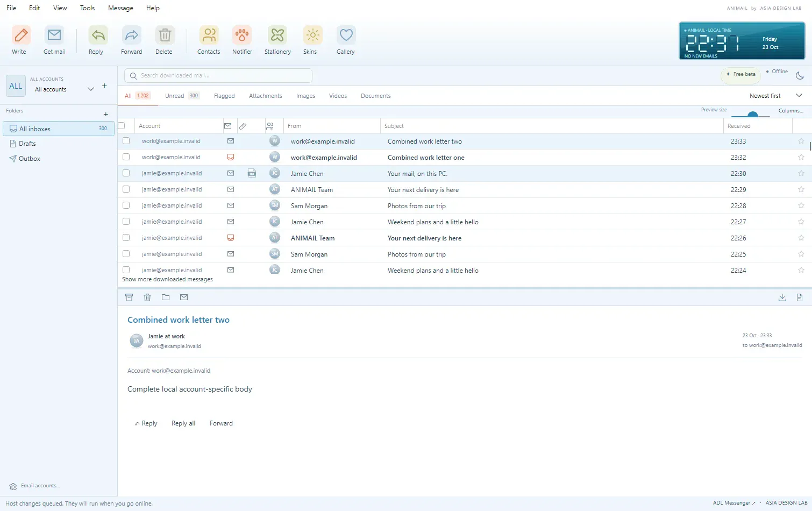Move message to folder icon
The height and width of the screenshot is (511, 812).
166,297
